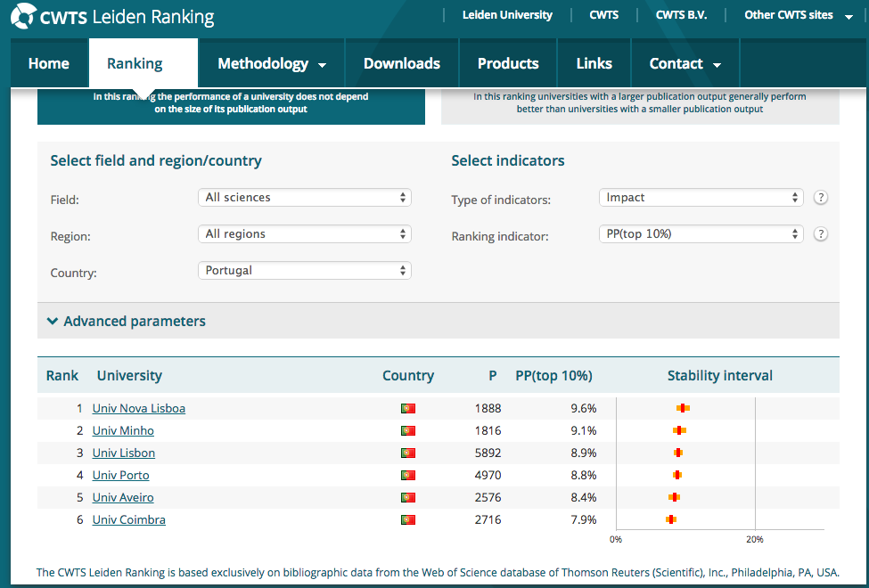The image size is (869, 588).
Task: Open the Univ Lisbon link
Action: [x=124, y=453]
